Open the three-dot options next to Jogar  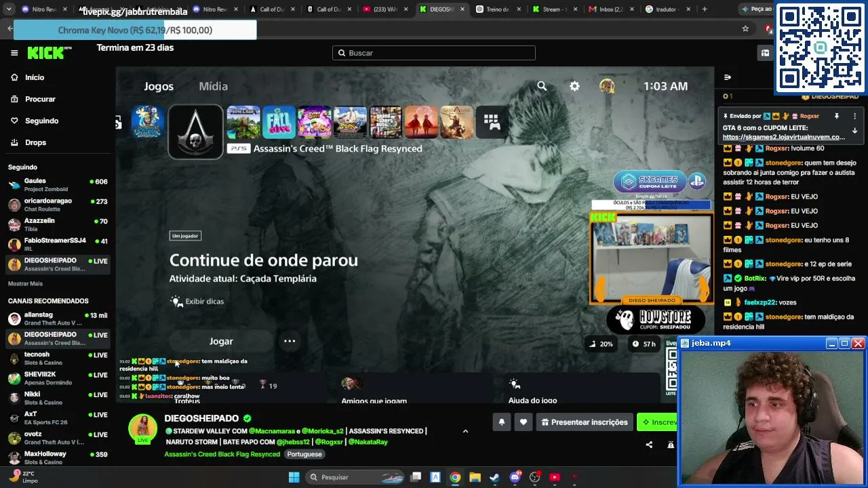290,341
